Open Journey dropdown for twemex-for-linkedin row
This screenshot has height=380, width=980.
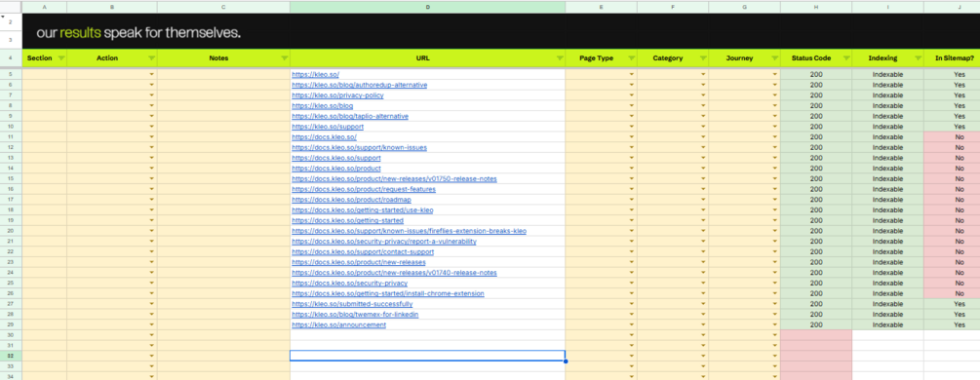(x=775, y=315)
